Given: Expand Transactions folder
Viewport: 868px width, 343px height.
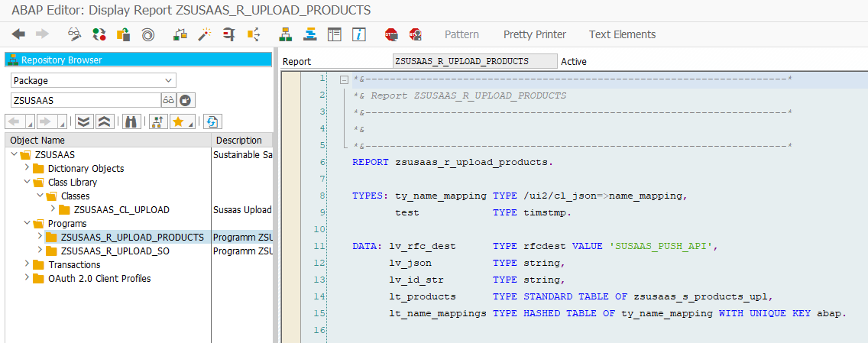Looking at the screenshot, I should pyautogui.click(x=26, y=264).
